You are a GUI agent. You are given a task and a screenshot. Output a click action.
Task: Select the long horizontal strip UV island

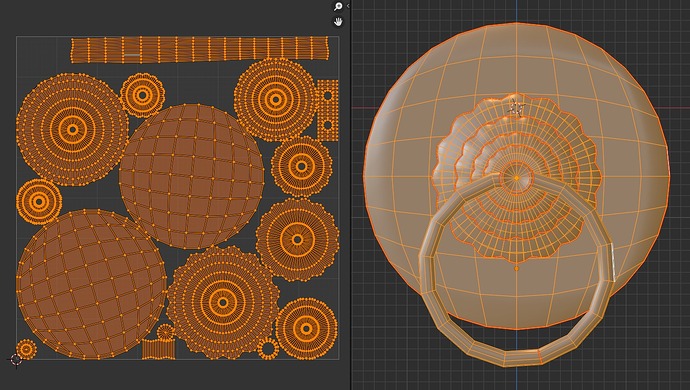(199, 49)
